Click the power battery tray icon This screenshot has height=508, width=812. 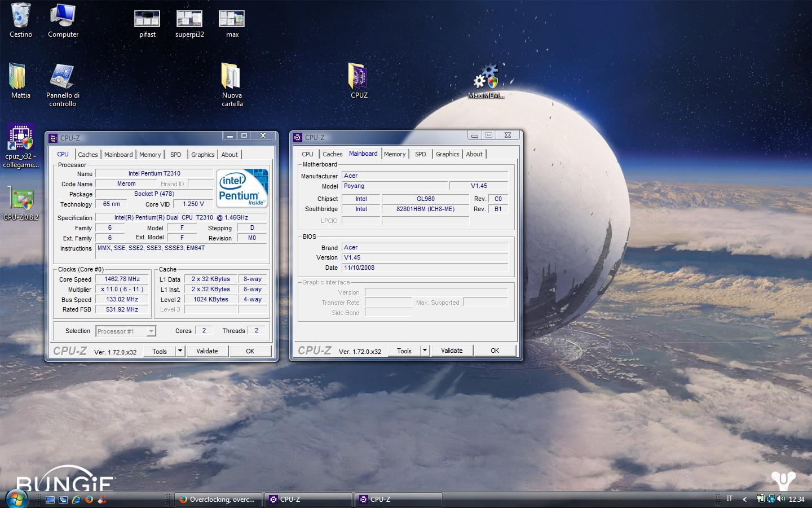(761, 499)
